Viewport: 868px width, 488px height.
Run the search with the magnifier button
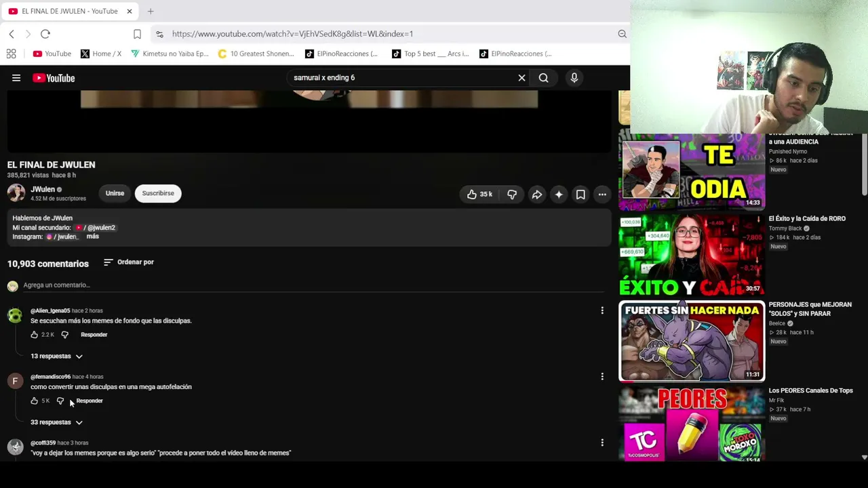pyautogui.click(x=543, y=78)
